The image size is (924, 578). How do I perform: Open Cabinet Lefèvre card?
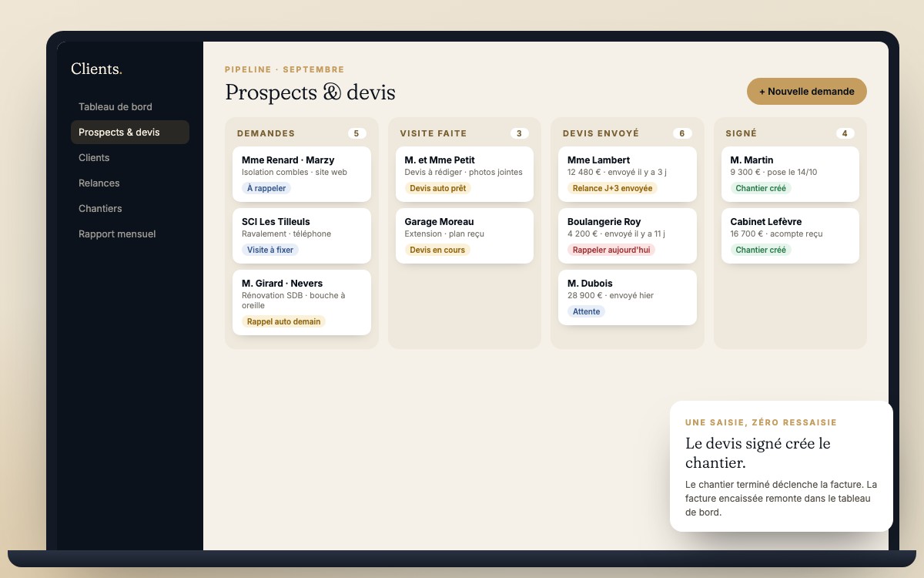click(790, 236)
